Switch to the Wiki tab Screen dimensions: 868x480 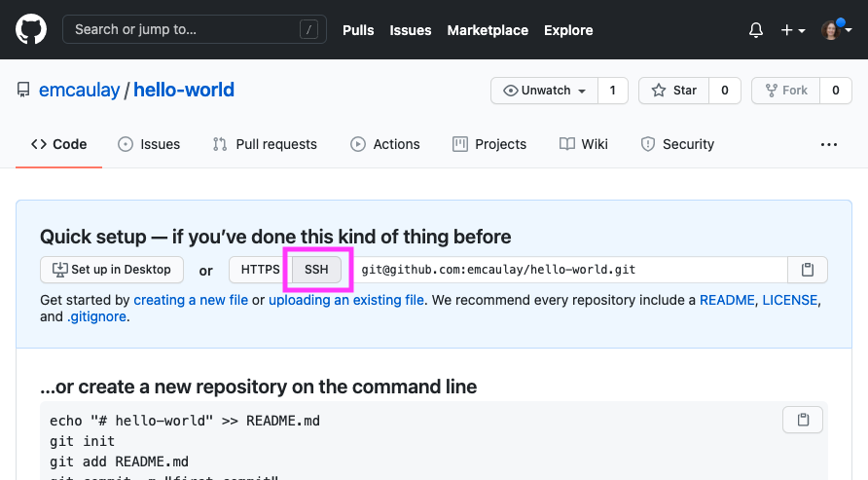point(584,144)
